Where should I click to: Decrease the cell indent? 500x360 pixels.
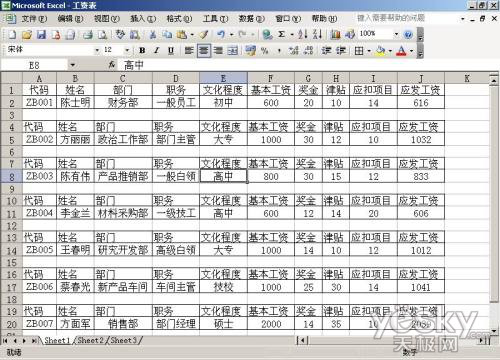coord(326,51)
